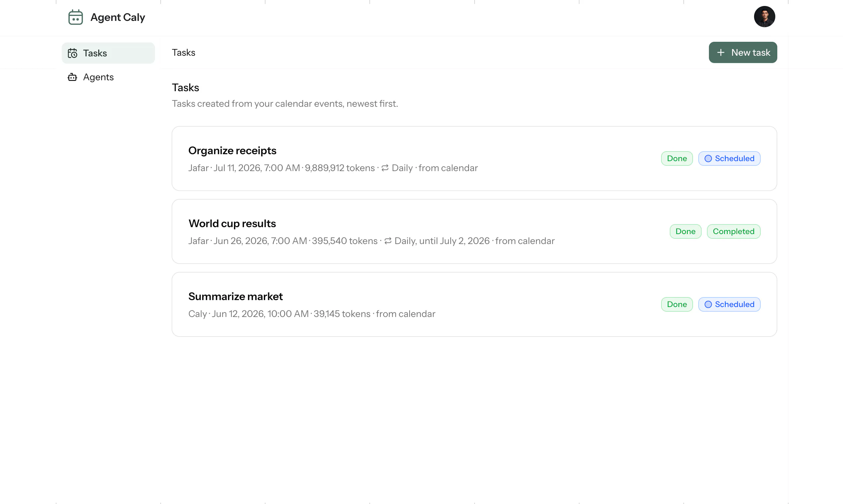This screenshot has height=504, width=843.
Task: Click the repeat icon on World cup results
Action: [x=388, y=241]
